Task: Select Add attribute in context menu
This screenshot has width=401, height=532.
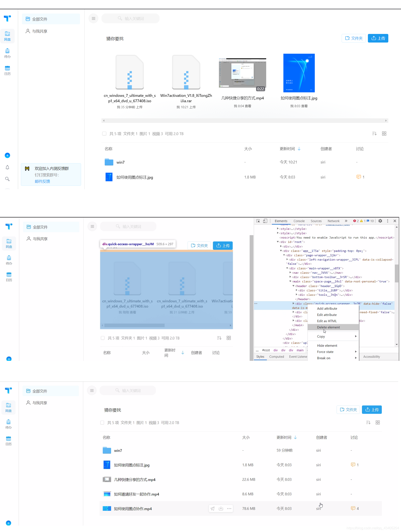Action: [x=333, y=308]
